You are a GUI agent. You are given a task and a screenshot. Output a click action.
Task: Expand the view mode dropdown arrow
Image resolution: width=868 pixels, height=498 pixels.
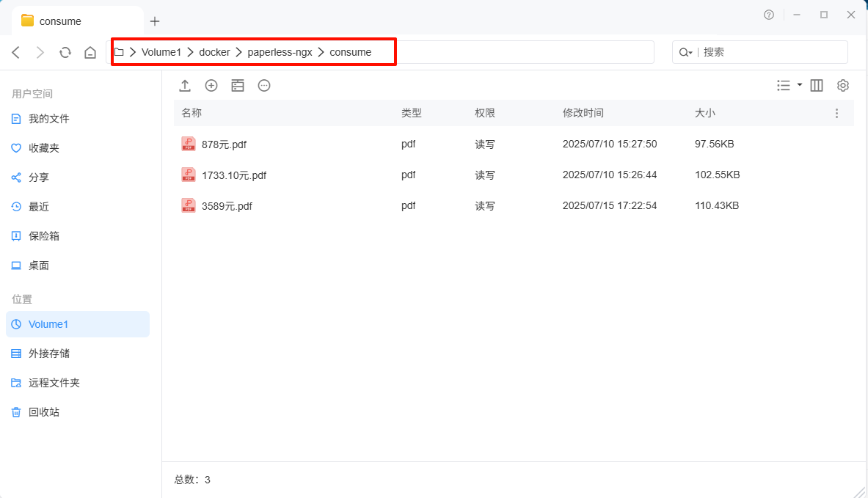(799, 84)
